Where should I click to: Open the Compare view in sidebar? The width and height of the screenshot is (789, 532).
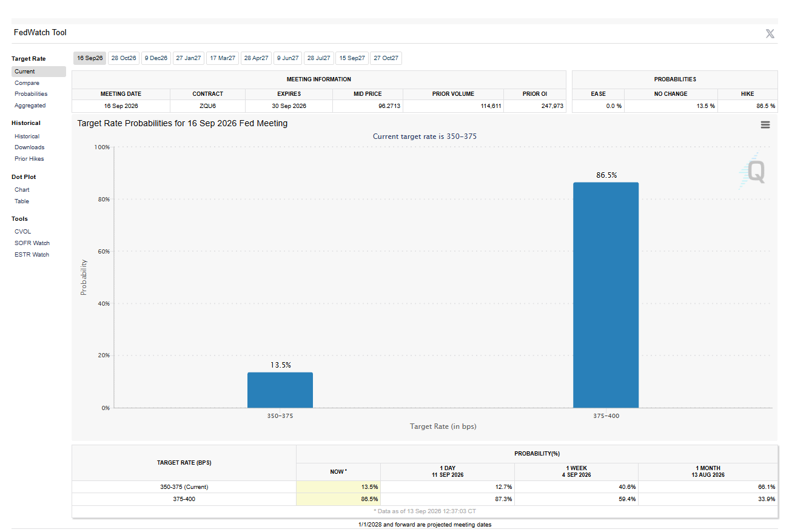27,83
